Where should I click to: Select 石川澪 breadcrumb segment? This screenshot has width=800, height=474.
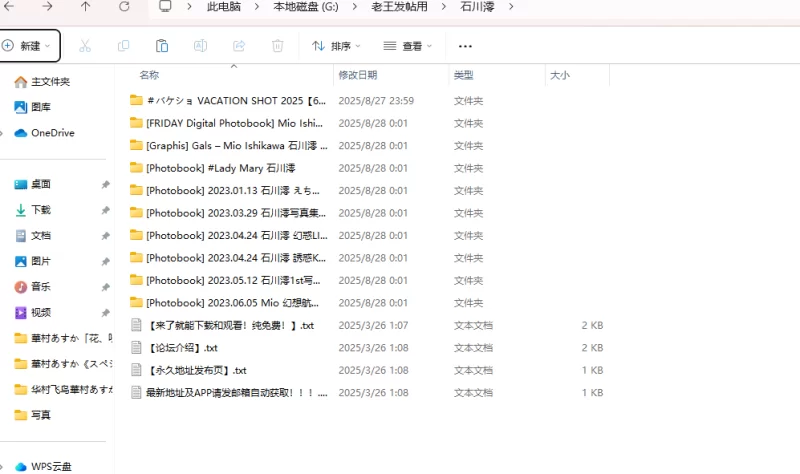pos(478,7)
